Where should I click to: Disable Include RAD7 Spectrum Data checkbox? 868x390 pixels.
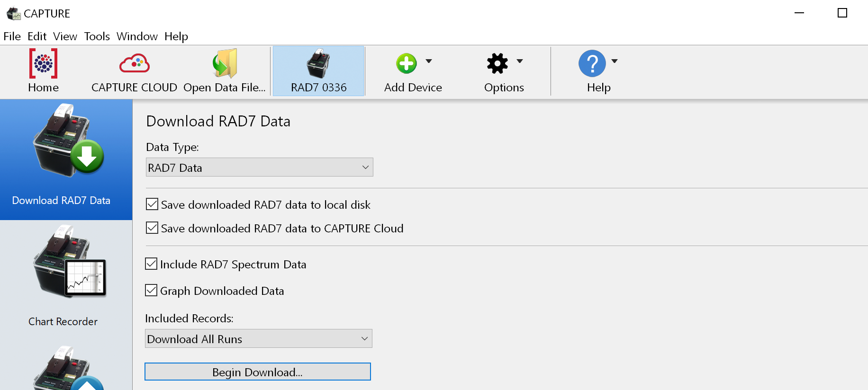point(151,264)
